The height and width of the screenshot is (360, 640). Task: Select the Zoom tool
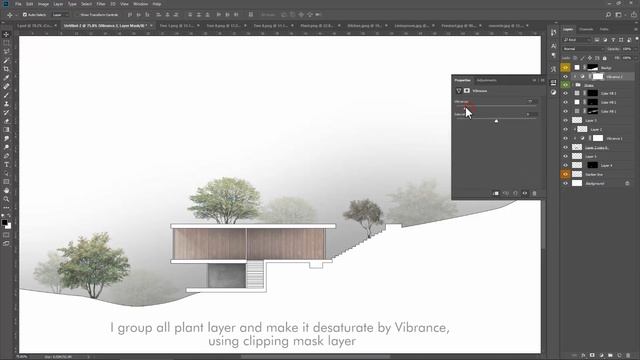[x=6, y=199]
